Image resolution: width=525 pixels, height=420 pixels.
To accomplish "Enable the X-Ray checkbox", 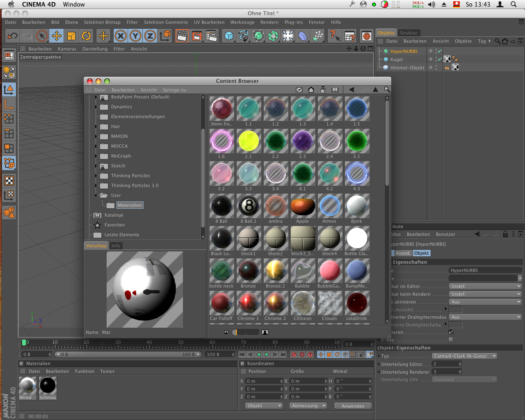I will point(451,339).
